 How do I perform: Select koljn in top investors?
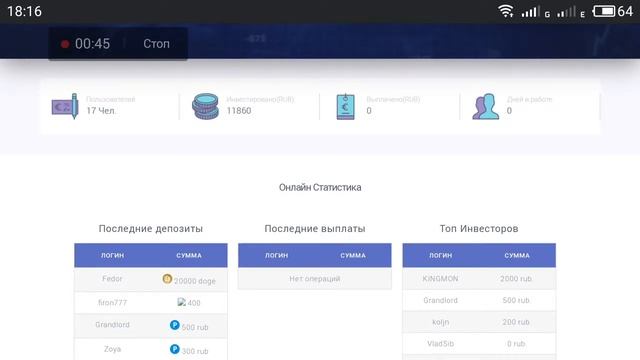[x=440, y=322]
